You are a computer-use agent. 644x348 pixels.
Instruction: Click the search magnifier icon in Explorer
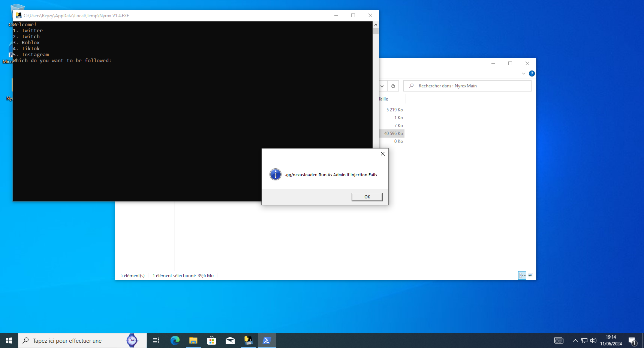411,86
